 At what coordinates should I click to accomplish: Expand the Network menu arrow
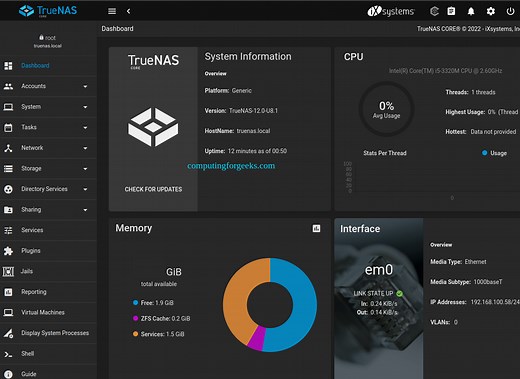(85, 148)
